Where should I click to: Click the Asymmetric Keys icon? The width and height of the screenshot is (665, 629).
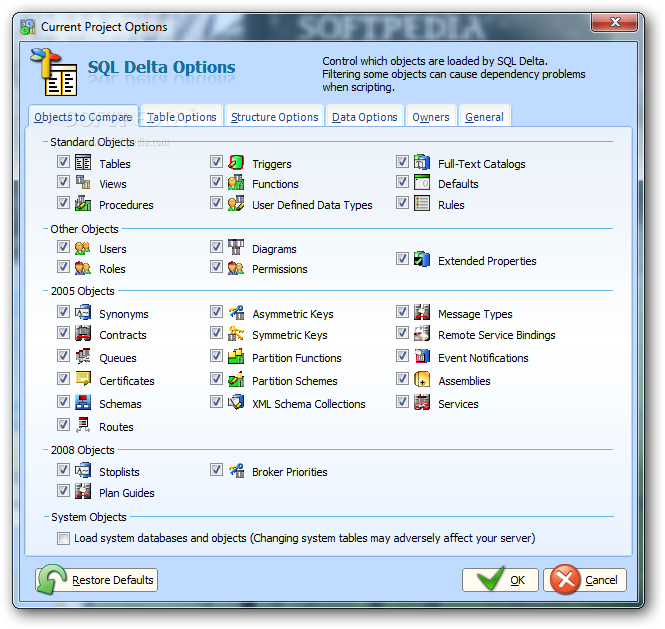point(236,313)
